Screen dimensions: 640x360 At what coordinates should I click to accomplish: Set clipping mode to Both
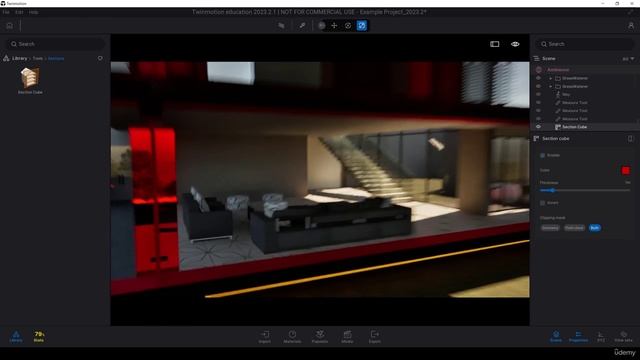[595, 228]
